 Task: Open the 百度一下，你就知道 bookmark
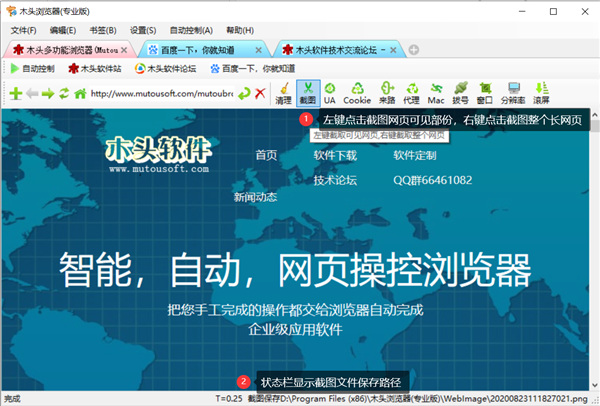(x=253, y=68)
